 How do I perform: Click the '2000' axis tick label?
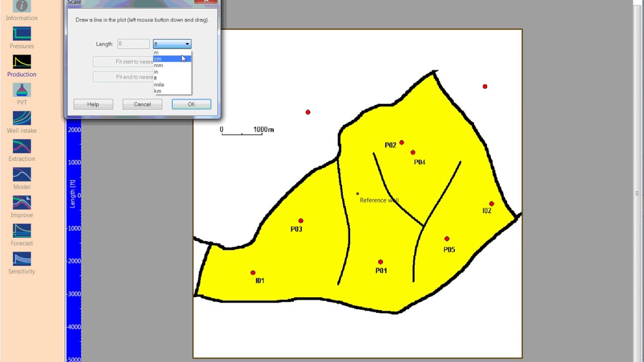(74, 130)
